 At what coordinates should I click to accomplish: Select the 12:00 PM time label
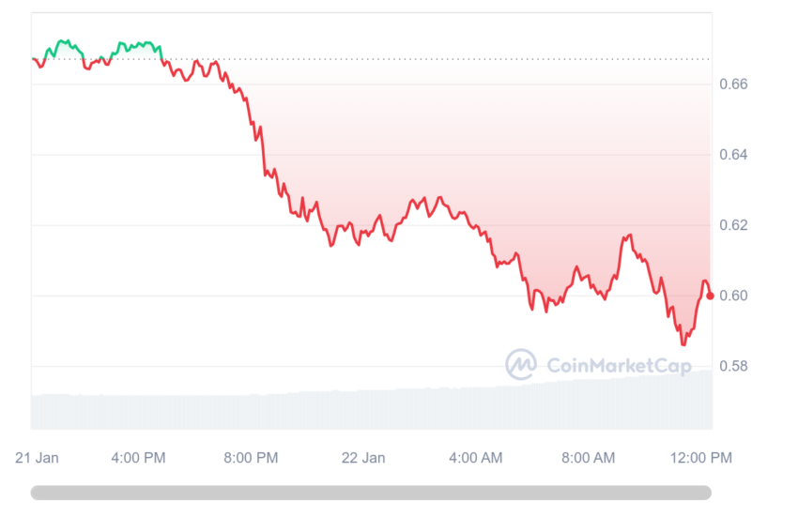coord(701,458)
